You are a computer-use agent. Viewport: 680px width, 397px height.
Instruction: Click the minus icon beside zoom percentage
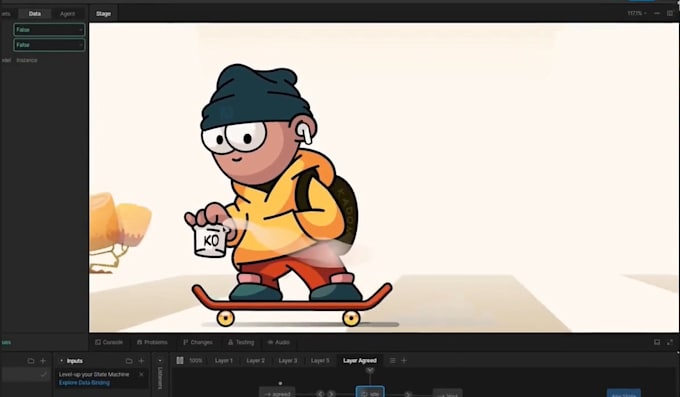click(x=657, y=13)
